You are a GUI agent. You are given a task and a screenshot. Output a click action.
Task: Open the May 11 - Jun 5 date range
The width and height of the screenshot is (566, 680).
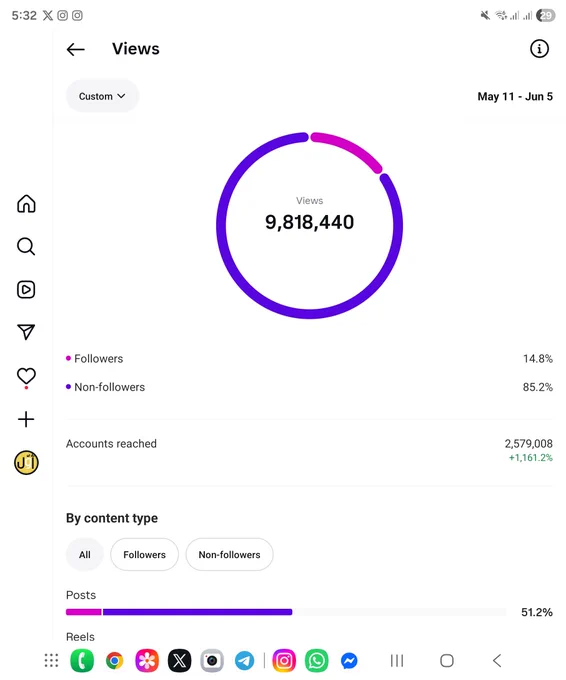click(515, 96)
